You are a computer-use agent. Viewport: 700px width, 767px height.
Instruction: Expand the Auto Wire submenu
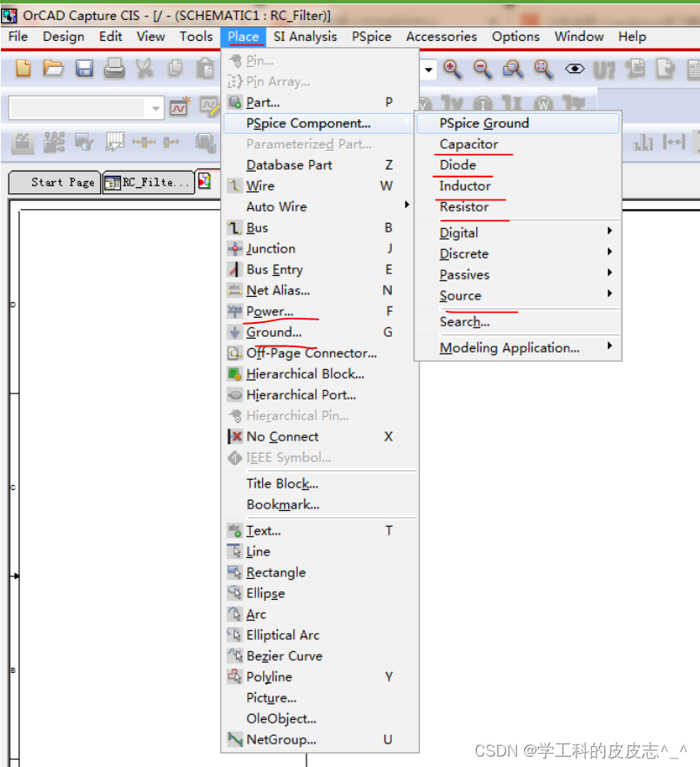coord(320,206)
